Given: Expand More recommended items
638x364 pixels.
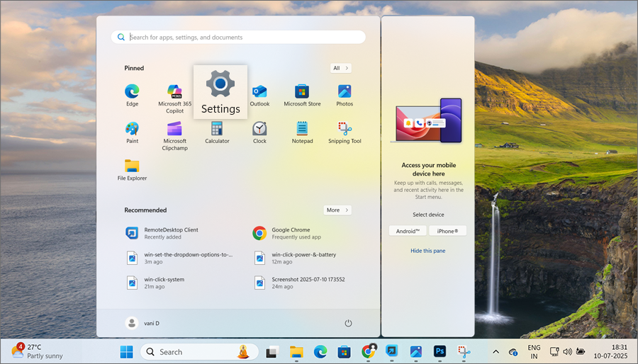Looking at the screenshot, I should [x=337, y=210].
